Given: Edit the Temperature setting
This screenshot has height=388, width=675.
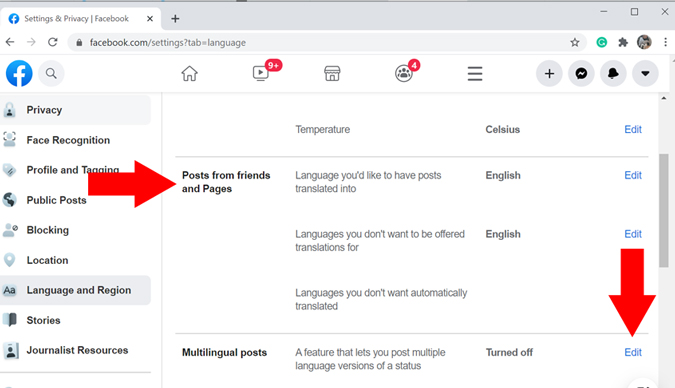Looking at the screenshot, I should pyautogui.click(x=633, y=129).
